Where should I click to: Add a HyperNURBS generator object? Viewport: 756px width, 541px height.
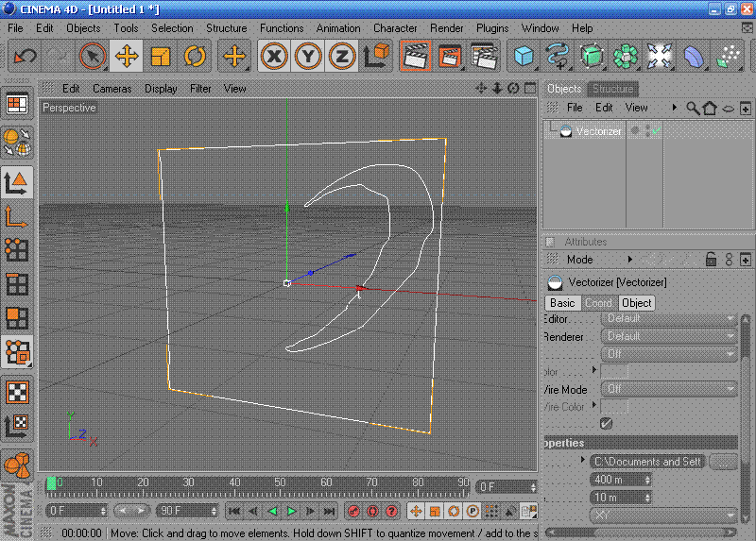pyautogui.click(x=592, y=57)
